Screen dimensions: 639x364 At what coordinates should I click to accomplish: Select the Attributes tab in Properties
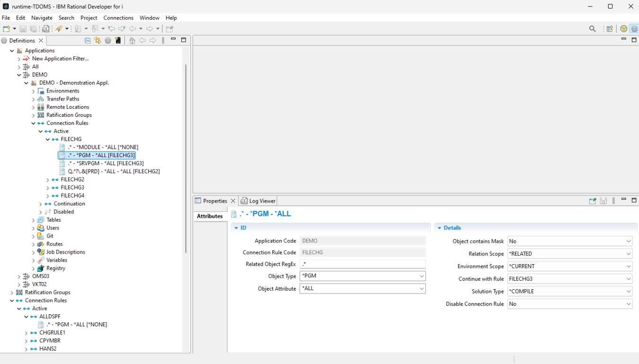point(210,216)
